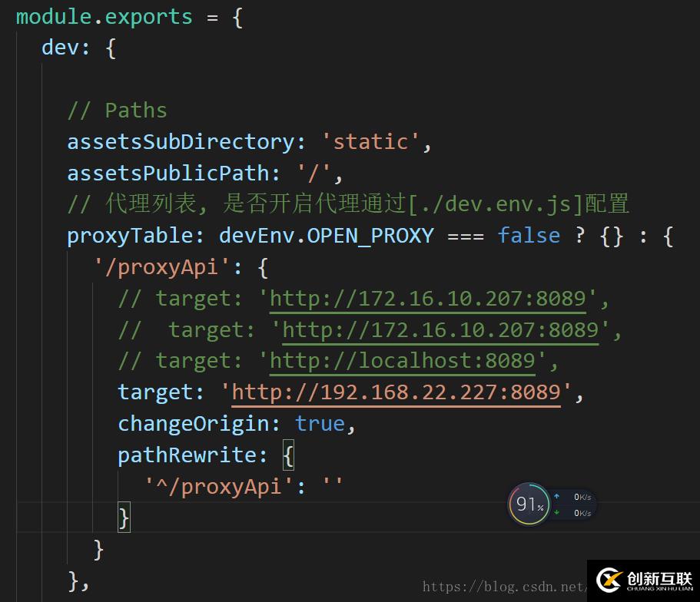Click the download speed arrow indicator
Image resolution: width=700 pixels, height=602 pixels.
(x=556, y=512)
